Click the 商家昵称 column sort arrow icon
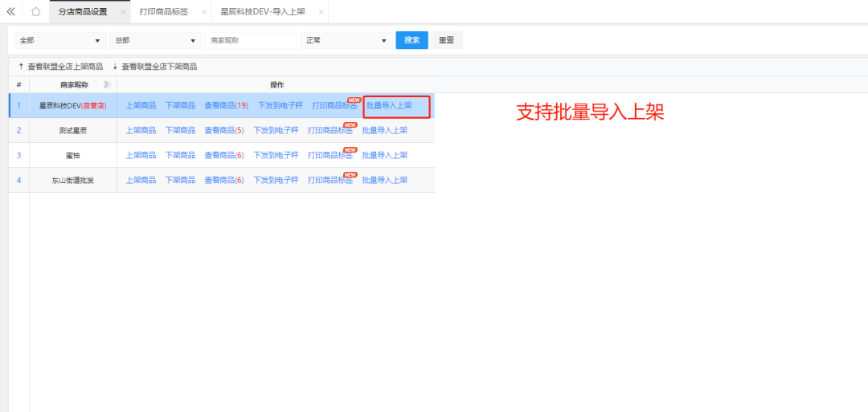 [x=107, y=84]
